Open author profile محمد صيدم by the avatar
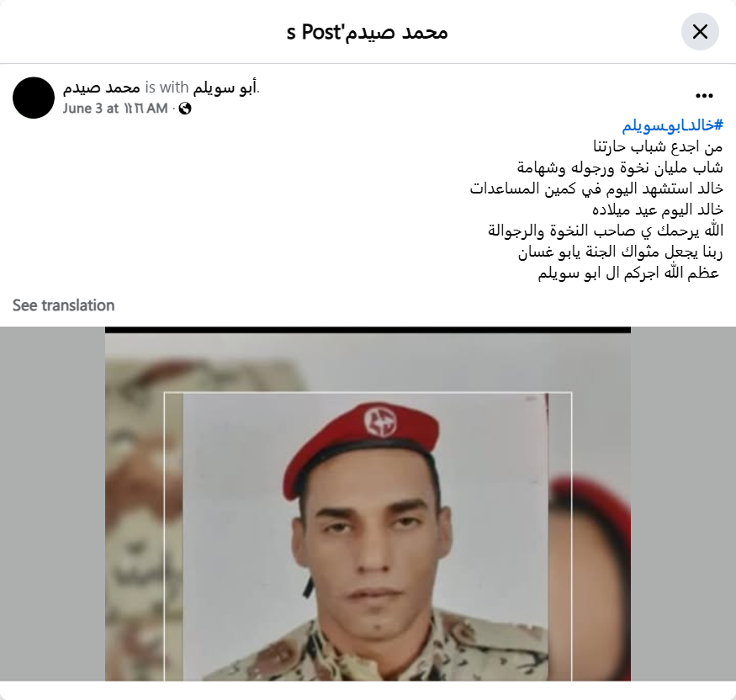Image resolution: width=736 pixels, height=700 pixels. tap(102, 87)
